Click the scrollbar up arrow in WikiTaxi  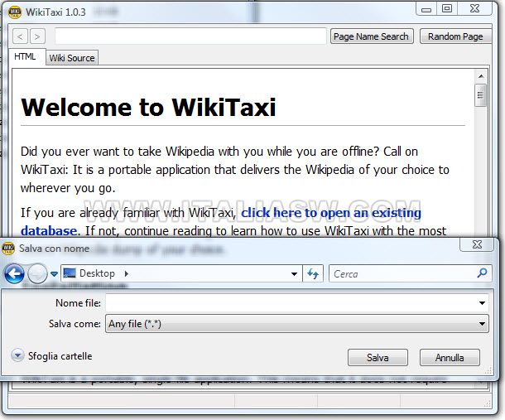481,76
